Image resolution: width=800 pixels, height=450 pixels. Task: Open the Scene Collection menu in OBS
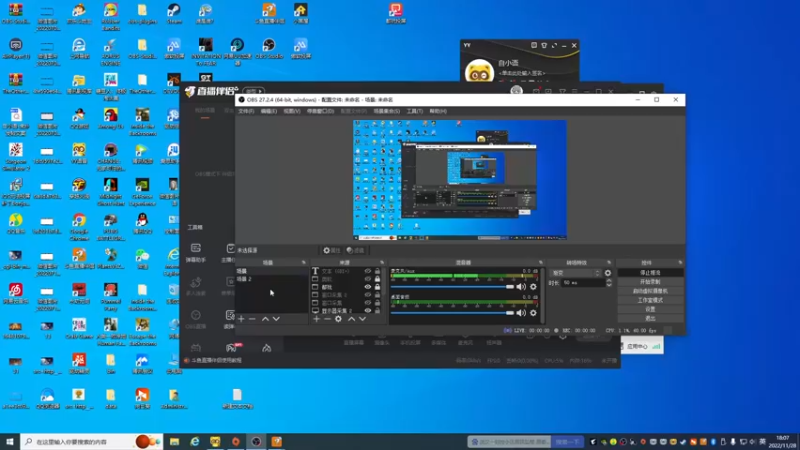387,111
